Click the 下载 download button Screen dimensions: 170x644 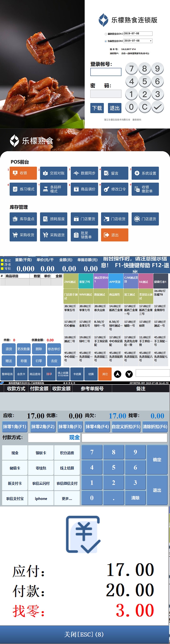pyautogui.click(x=97, y=108)
